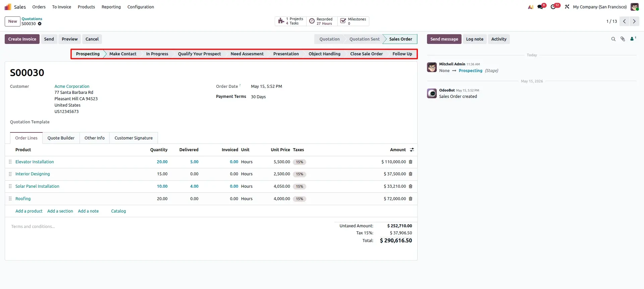Open the chatter search magnifier icon

coord(613,39)
